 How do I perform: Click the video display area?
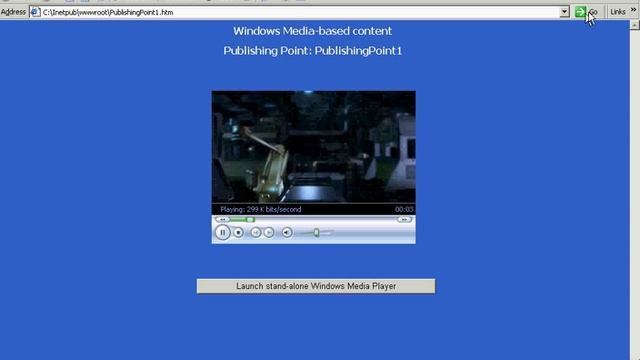313,147
